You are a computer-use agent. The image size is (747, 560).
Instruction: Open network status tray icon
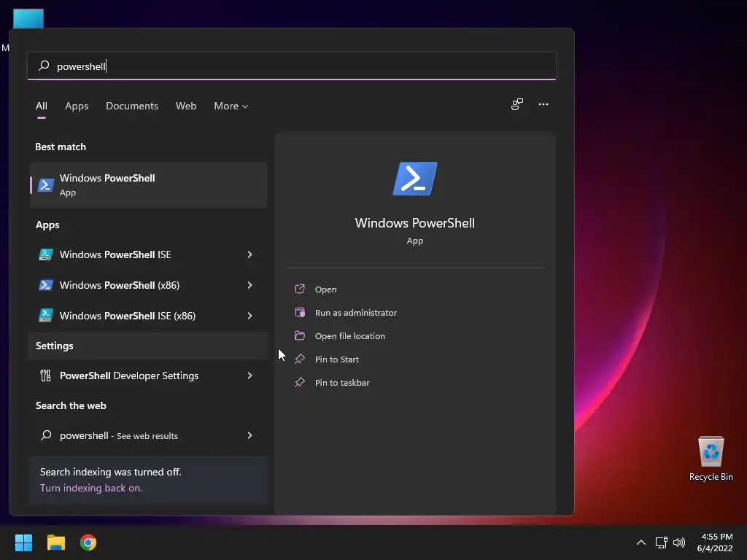(x=661, y=542)
